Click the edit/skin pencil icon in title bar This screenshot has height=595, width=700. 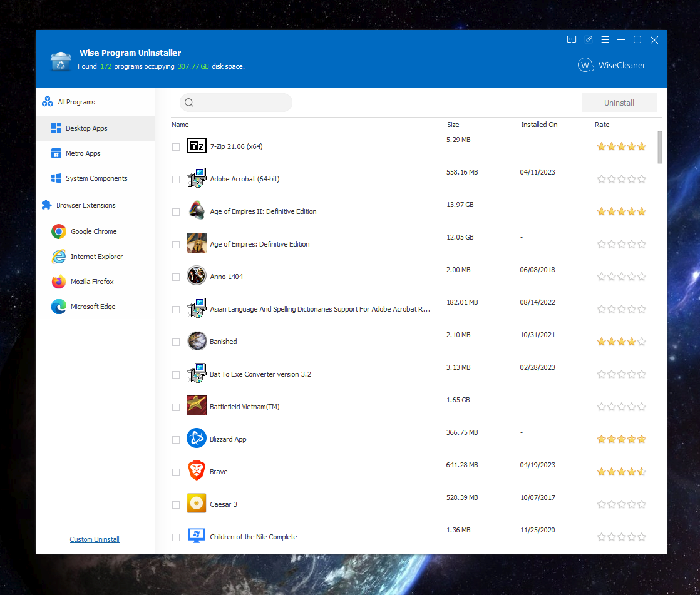coord(589,39)
